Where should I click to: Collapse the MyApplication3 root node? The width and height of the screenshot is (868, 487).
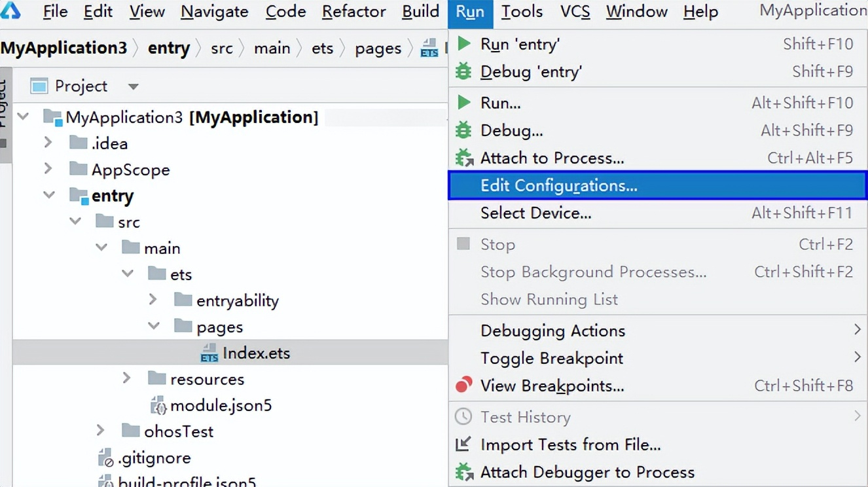24,117
